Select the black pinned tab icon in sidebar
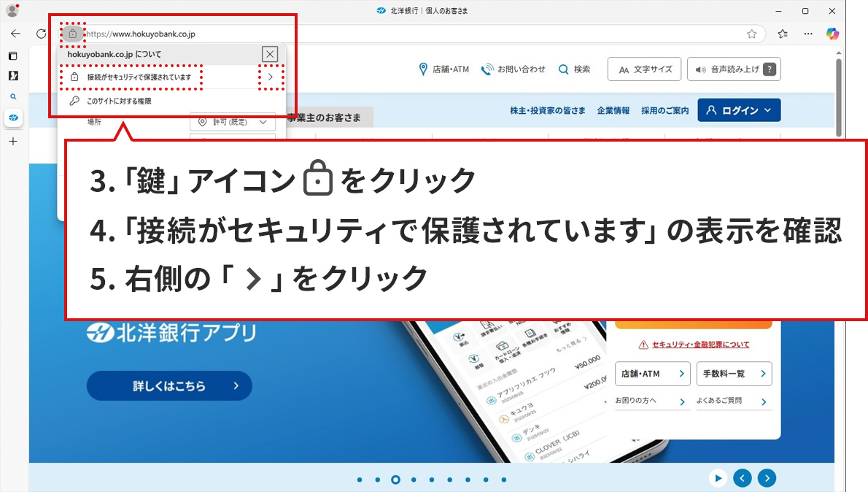 click(13, 76)
